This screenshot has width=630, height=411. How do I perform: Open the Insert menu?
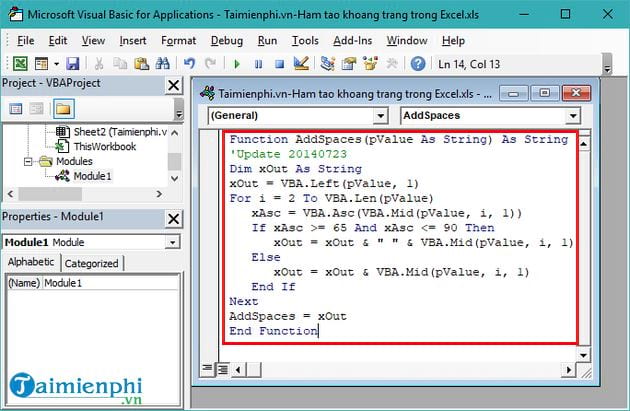pos(133,41)
